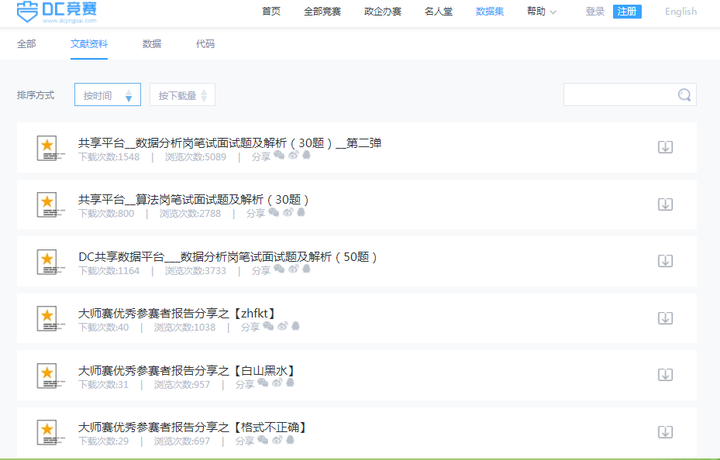Viewport: 720px width, 460px height.
Task: Share zhfkt report via WeChat icon
Action: 268,326
